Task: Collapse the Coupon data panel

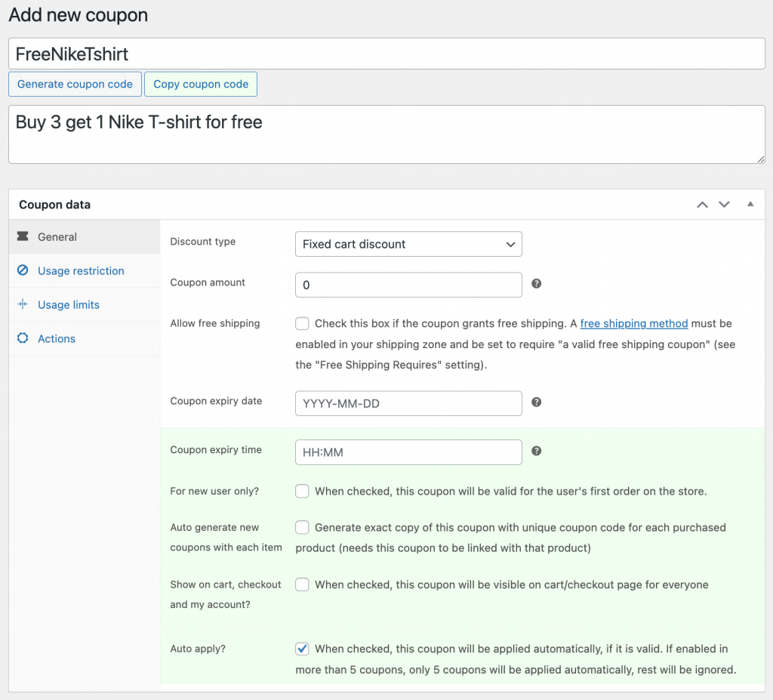Action: [x=750, y=204]
